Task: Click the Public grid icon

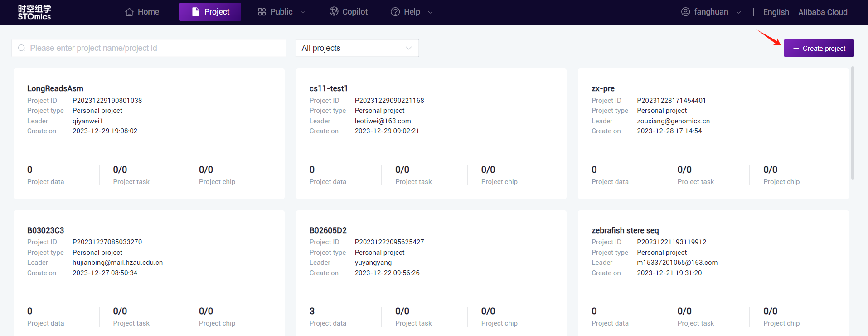Action: [262, 12]
